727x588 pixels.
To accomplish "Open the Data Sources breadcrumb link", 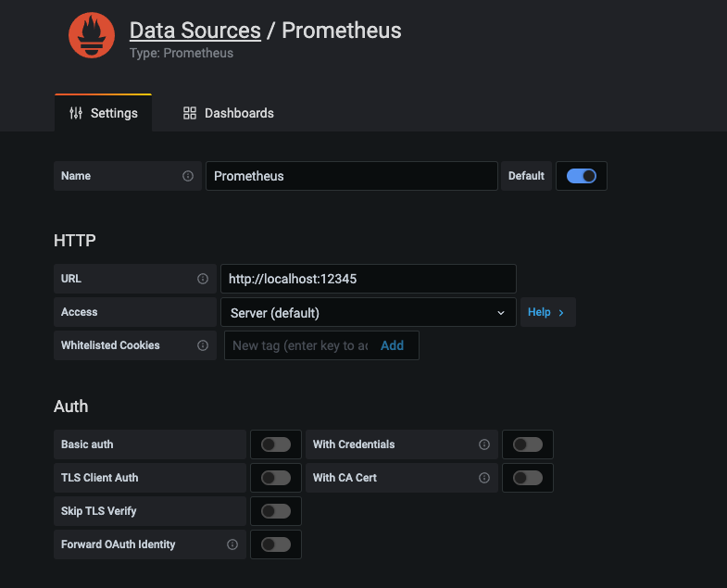I will click(x=194, y=31).
